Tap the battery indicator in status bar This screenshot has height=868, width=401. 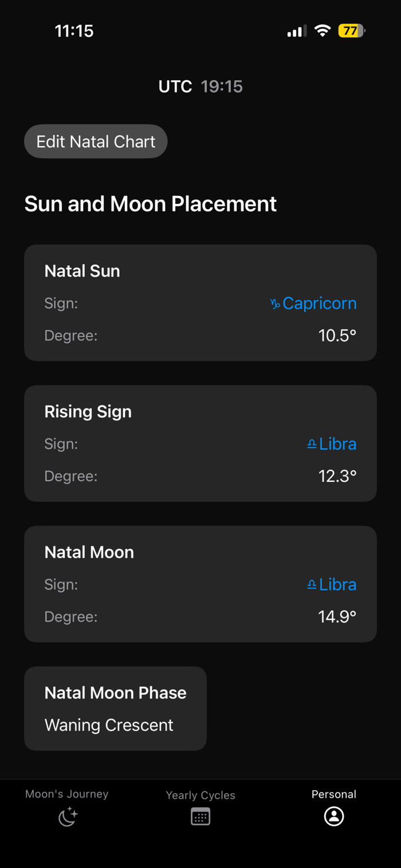tap(352, 31)
